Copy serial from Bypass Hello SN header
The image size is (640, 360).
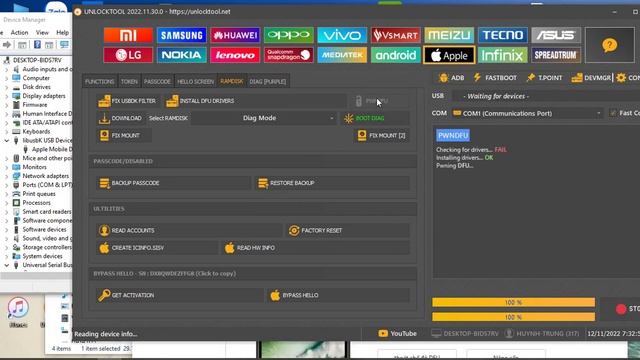click(164, 273)
